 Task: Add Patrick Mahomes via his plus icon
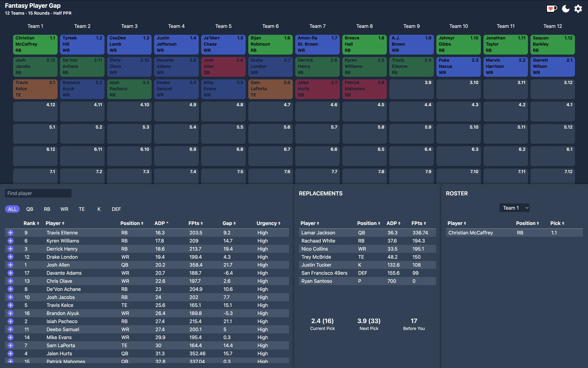(10, 361)
